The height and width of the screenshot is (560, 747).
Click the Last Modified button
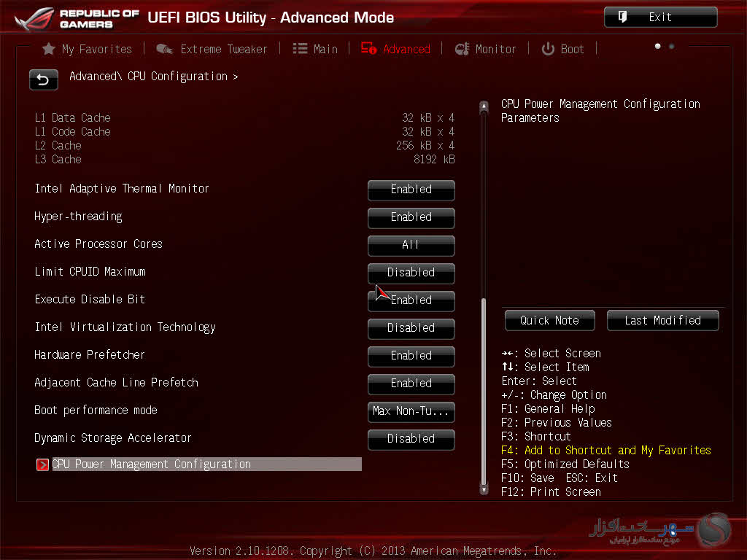coord(662,321)
